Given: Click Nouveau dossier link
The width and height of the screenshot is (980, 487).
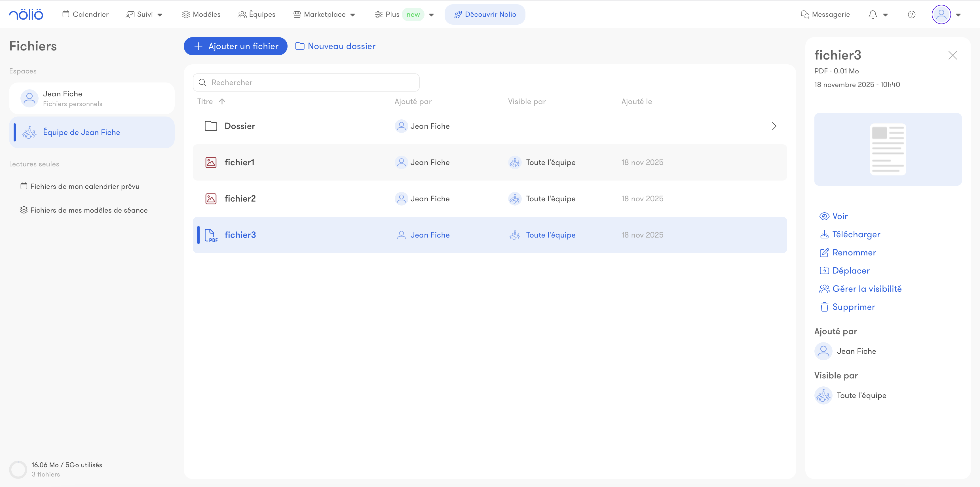Looking at the screenshot, I should tap(335, 46).
